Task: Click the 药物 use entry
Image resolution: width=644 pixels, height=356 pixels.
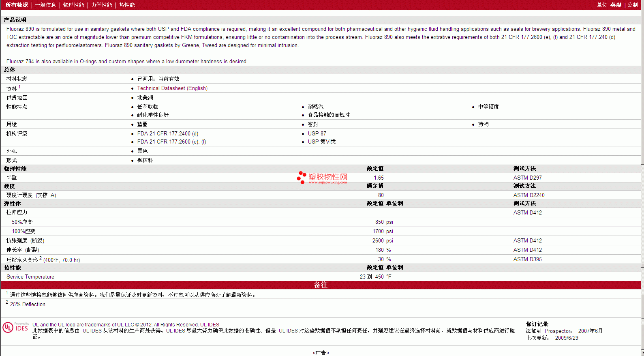Action: 483,124
